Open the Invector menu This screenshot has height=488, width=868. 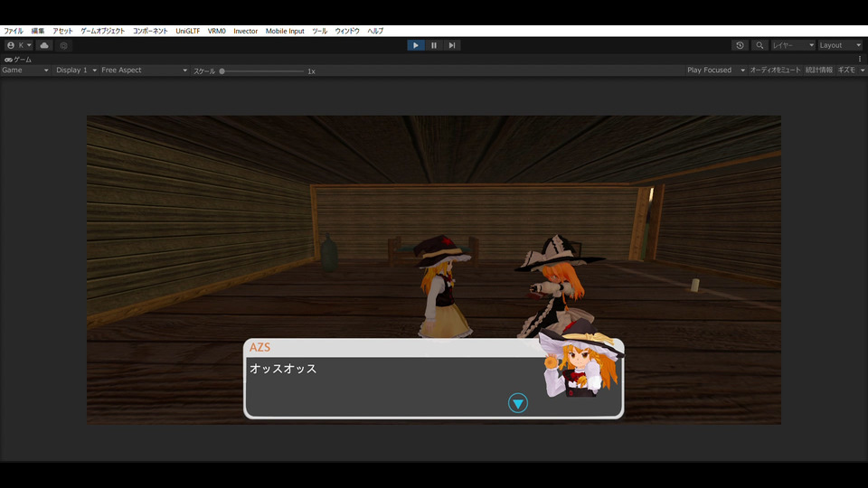tap(245, 31)
